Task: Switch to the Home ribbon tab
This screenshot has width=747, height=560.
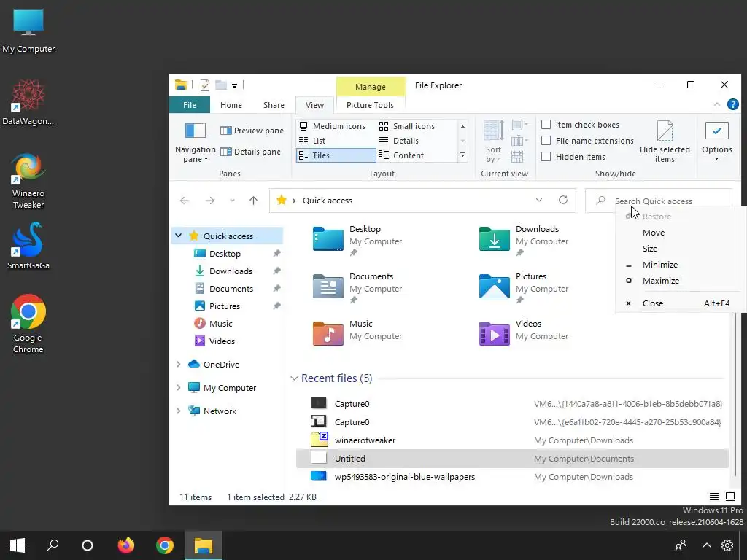Action: 231,105
